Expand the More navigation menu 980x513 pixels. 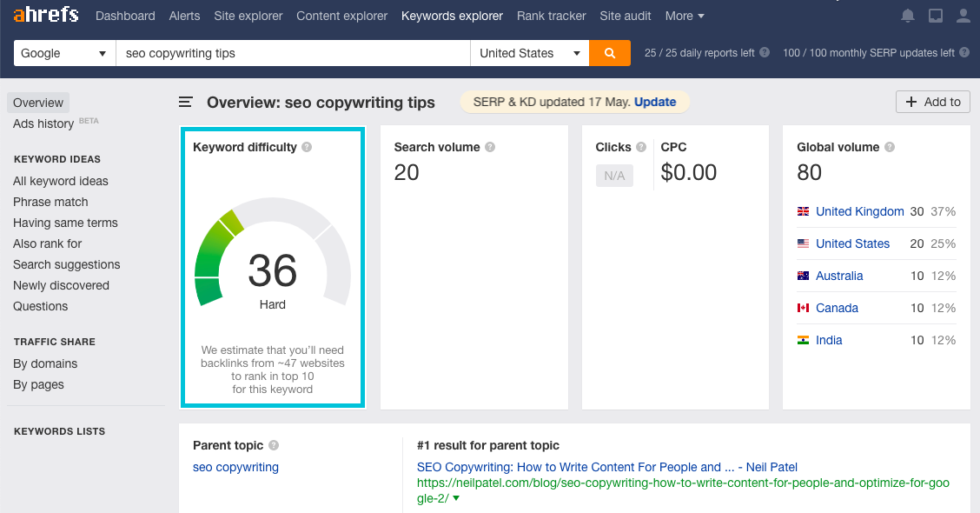pyautogui.click(x=685, y=16)
